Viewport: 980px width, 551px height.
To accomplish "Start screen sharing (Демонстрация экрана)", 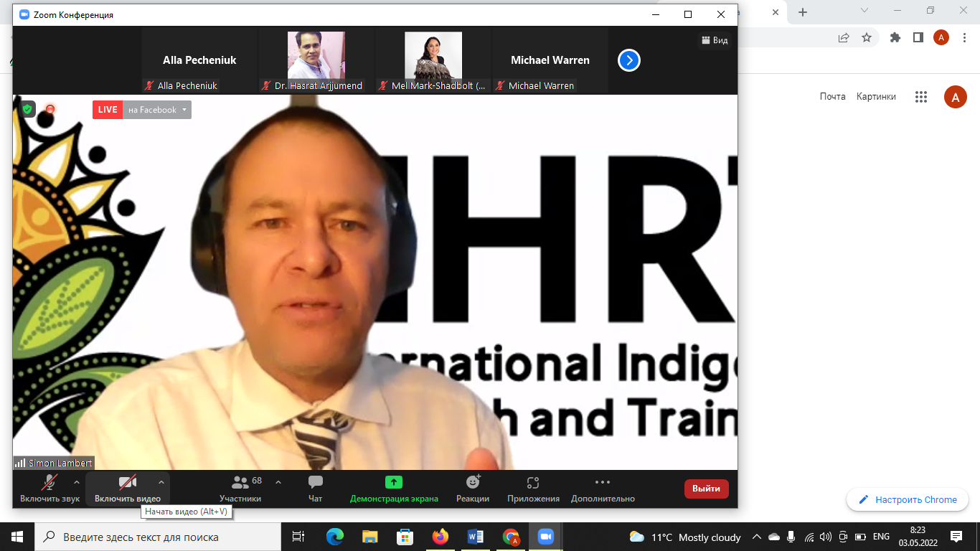I will [x=394, y=489].
